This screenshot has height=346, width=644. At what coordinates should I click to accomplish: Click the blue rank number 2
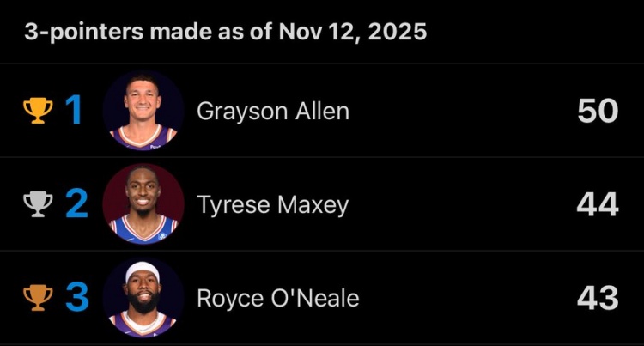click(76, 204)
